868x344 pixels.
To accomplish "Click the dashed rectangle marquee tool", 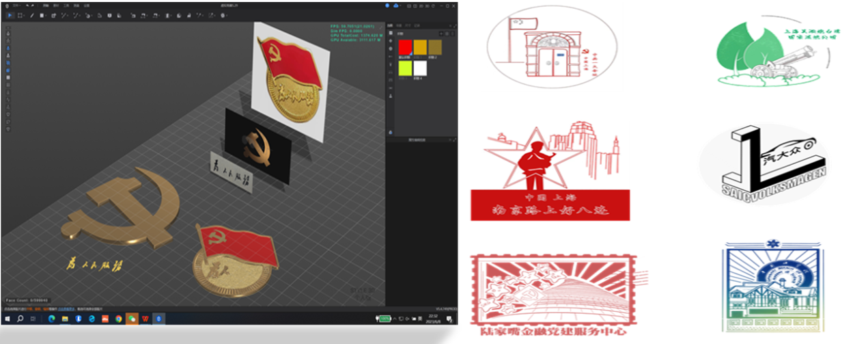I will click(x=20, y=15).
